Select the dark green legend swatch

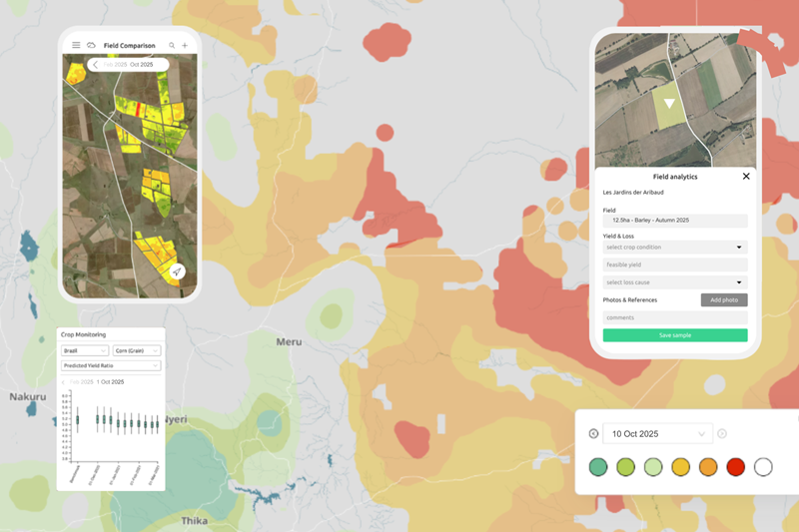[598, 467]
